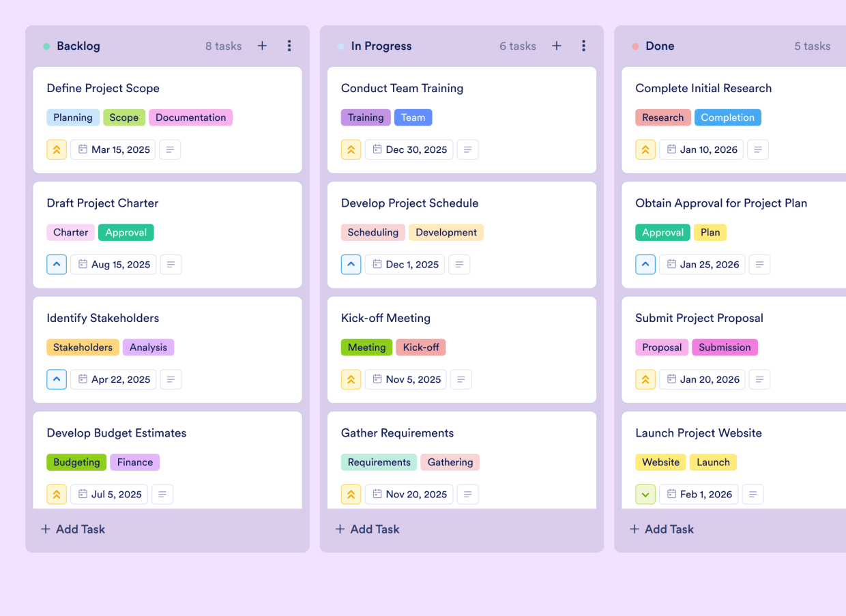Image resolution: width=846 pixels, height=616 pixels.
Task: Click Add Task in the Done column
Action: coord(661,529)
